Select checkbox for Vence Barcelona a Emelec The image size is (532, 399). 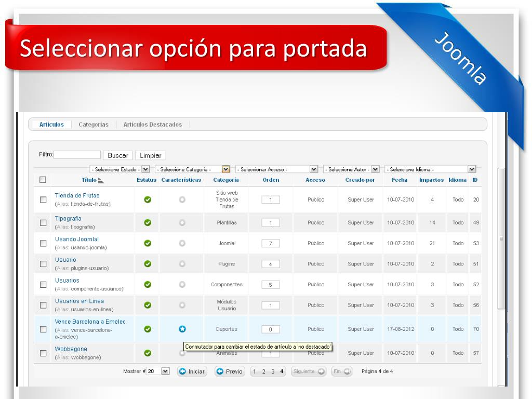click(x=43, y=329)
